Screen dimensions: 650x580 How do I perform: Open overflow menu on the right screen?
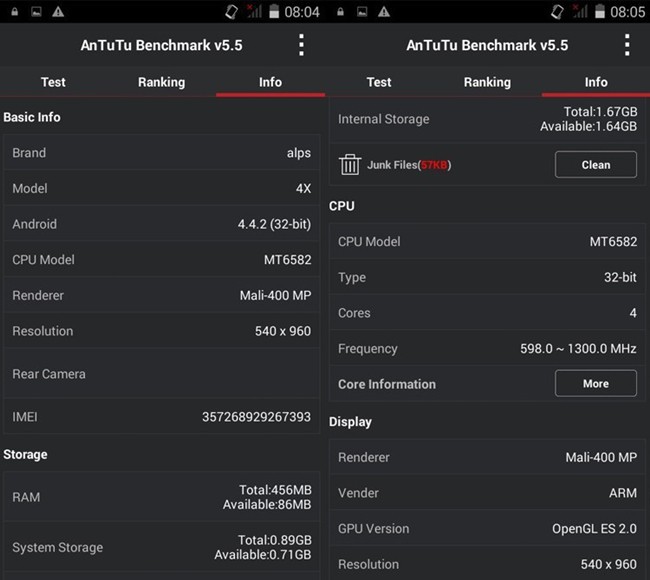627,45
